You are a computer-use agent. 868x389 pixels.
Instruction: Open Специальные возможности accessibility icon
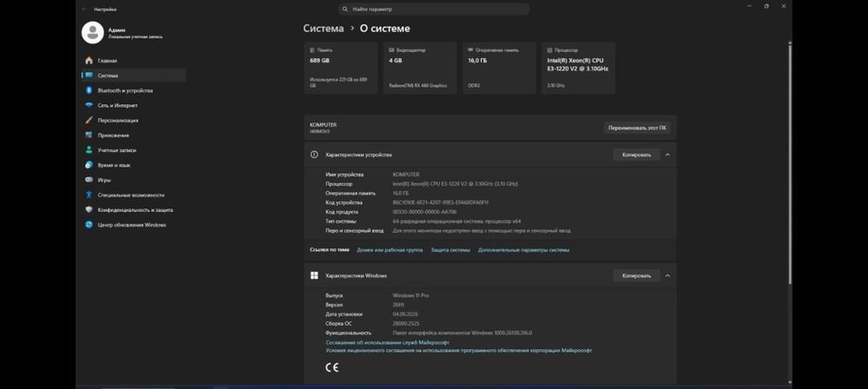pyautogui.click(x=89, y=195)
